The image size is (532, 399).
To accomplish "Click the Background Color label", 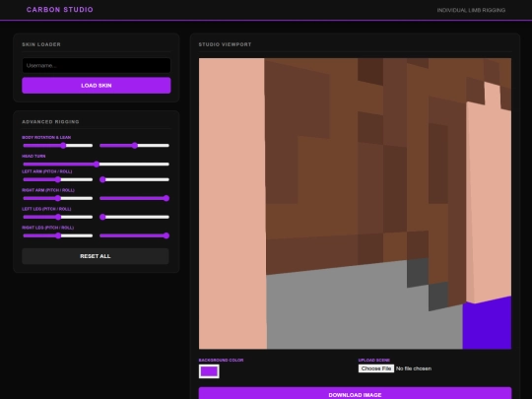I will [x=222, y=360].
